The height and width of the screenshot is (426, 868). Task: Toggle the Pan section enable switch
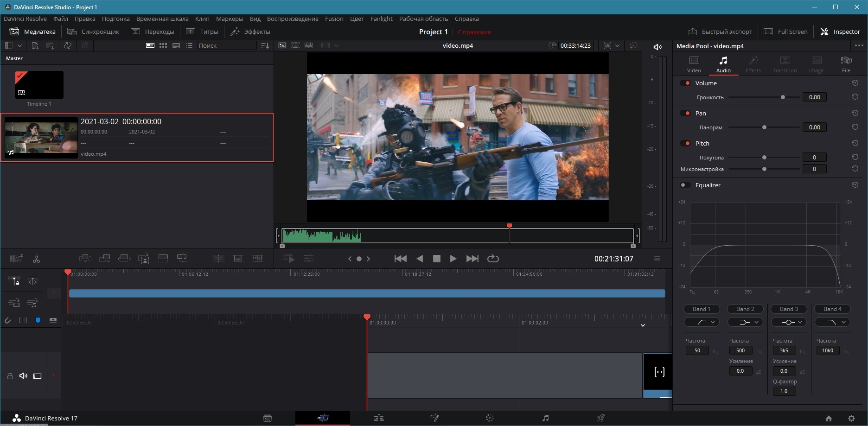(x=685, y=113)
